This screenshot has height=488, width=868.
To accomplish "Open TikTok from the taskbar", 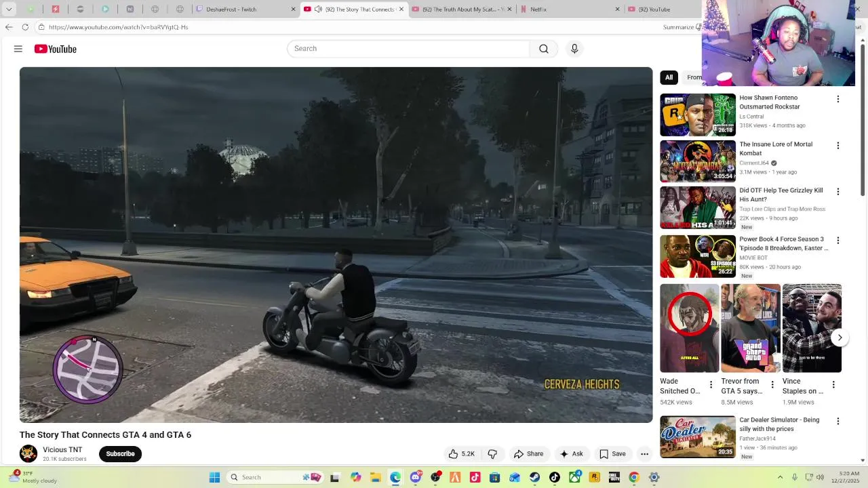I will pos(555,477).
